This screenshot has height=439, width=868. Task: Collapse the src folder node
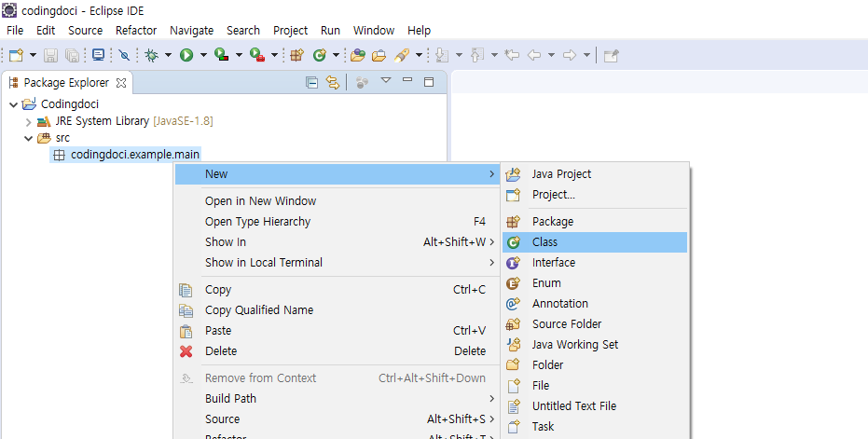coord(29,138)
